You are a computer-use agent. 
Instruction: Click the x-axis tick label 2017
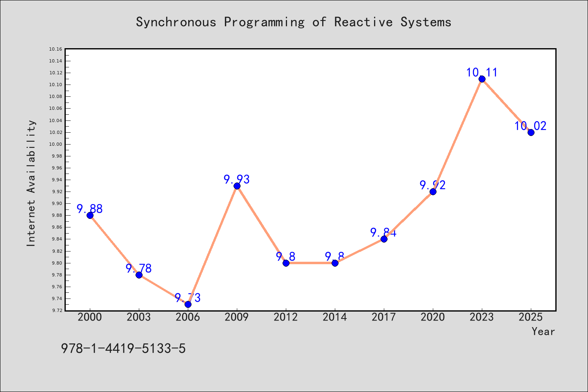[384, 317]
